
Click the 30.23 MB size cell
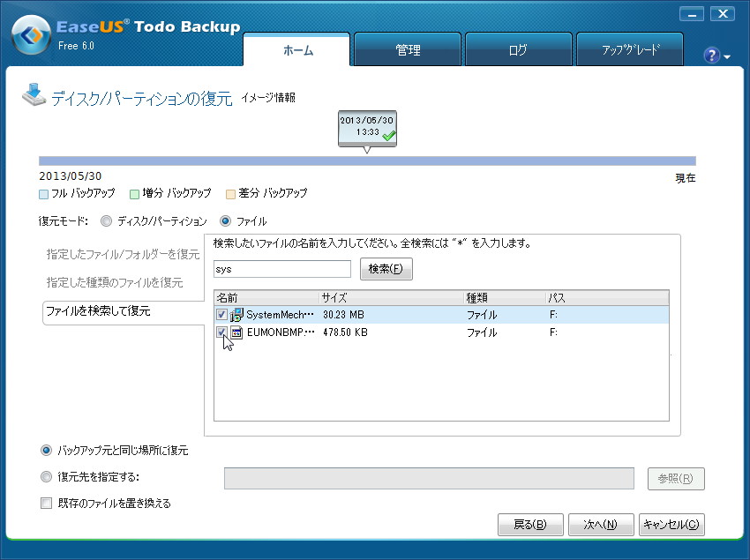[x=343, y=315]
